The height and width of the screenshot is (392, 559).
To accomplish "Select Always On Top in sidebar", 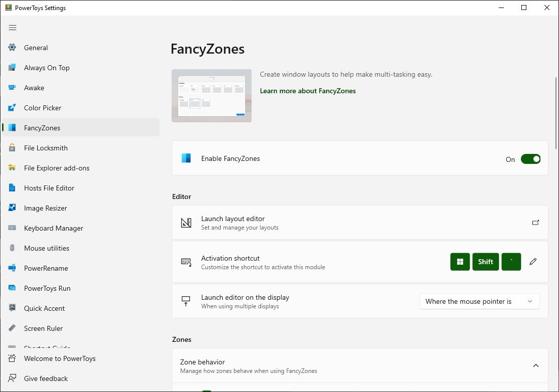I will (47, 68).
